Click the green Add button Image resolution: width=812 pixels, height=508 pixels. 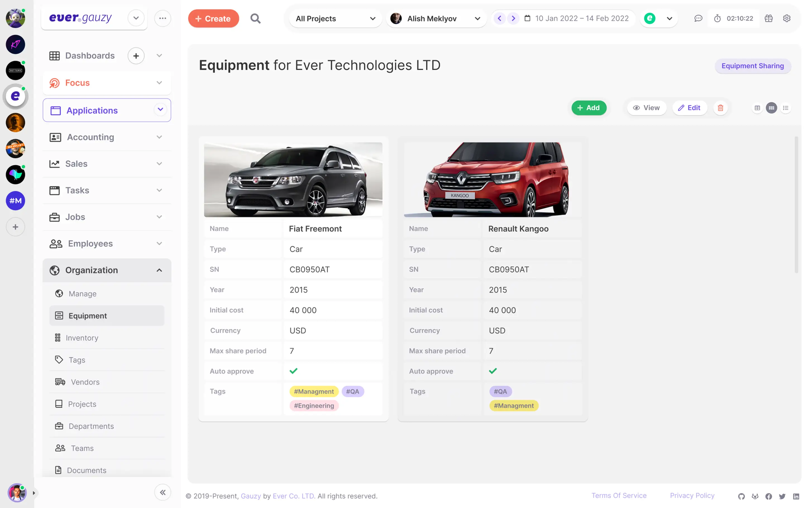[x=589, y=108]
